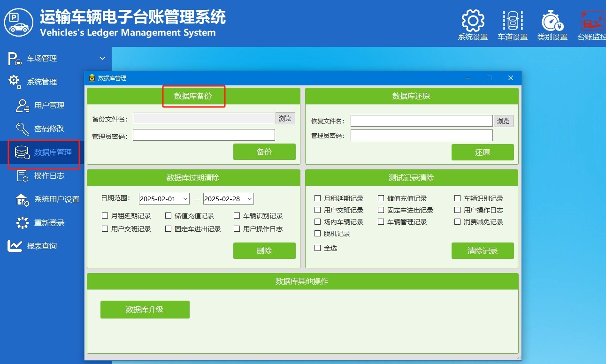Open 系统设置 gear icon in top toolbar
Screen dimensions: 606x364
click(473, 22)
